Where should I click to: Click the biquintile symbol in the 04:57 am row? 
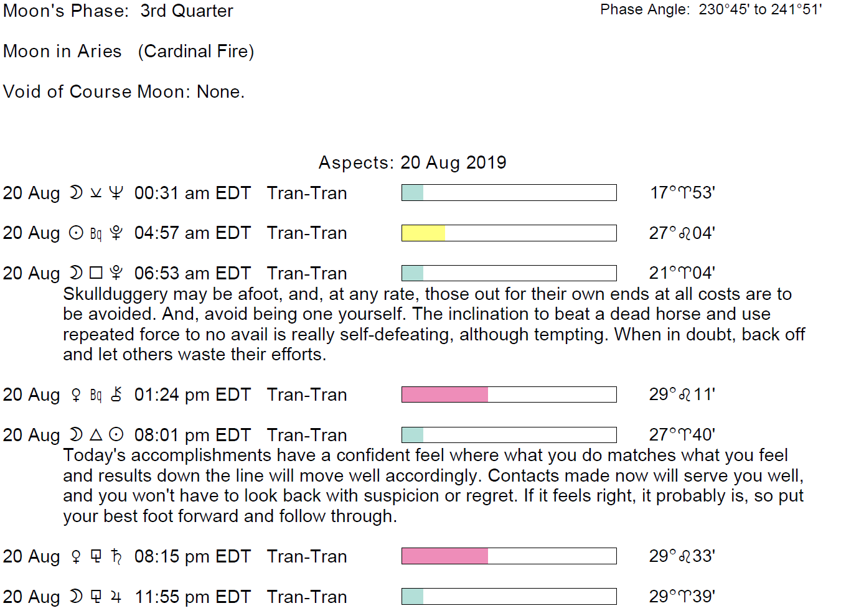[x=96, y=234]
